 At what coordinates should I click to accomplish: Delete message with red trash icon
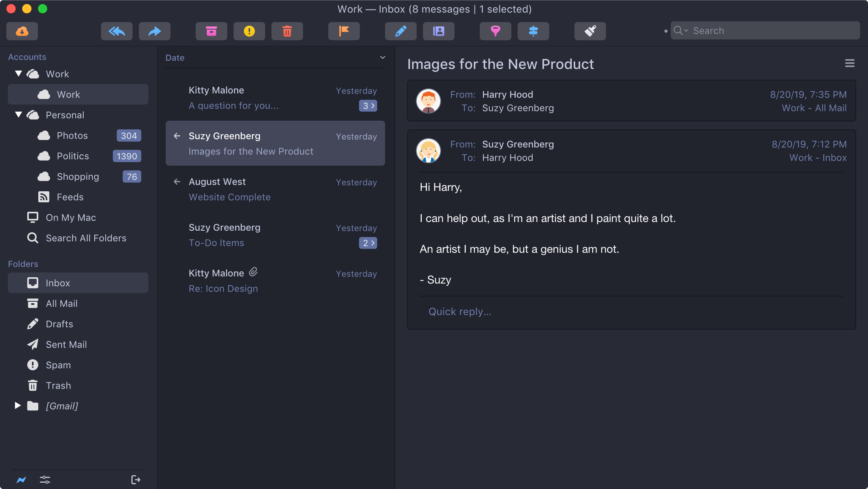pyautogui.click(x=287, y=31)
